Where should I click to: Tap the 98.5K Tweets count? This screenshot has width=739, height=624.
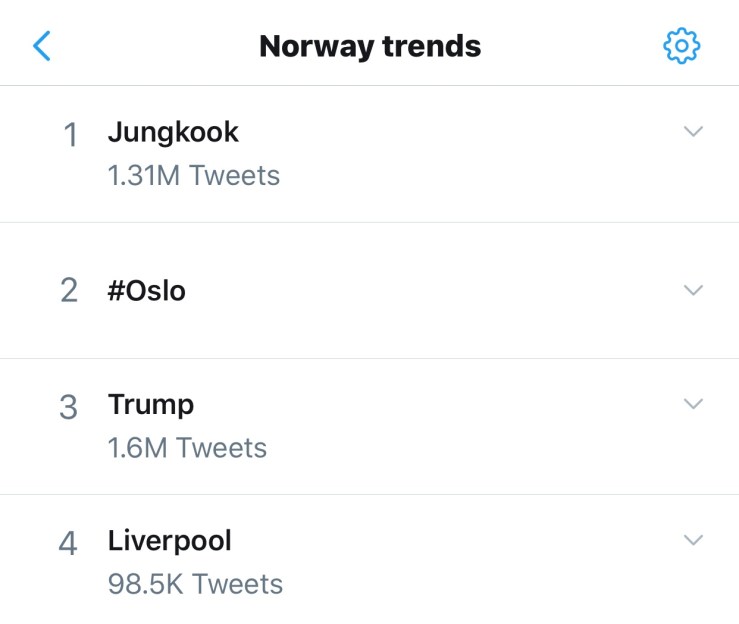click(195, 584)
